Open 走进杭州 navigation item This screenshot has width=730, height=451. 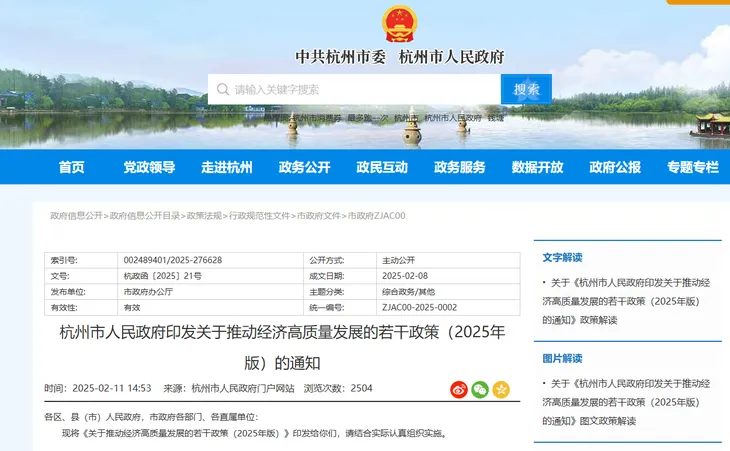point(227,167)
